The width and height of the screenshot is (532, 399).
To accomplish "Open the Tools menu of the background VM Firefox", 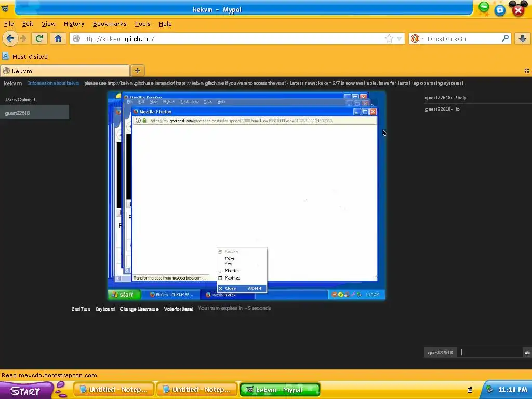I will 208,102.
